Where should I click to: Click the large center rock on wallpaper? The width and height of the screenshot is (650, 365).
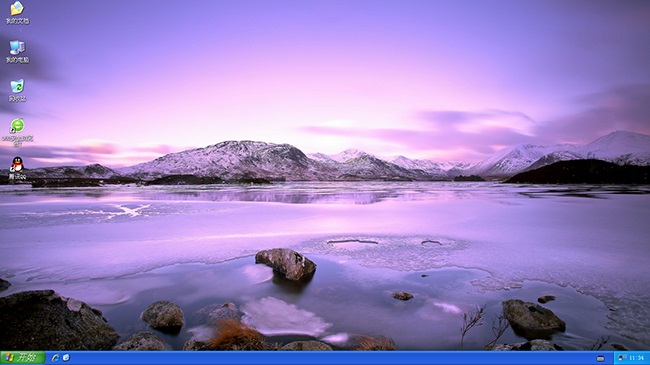(286, 264)
